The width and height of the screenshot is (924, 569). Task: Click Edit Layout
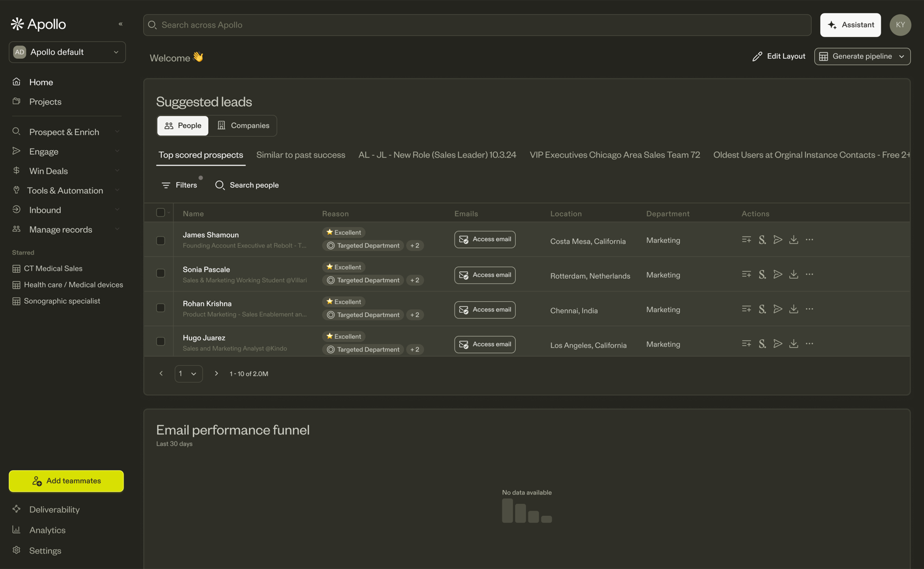(x=779, y=57)
